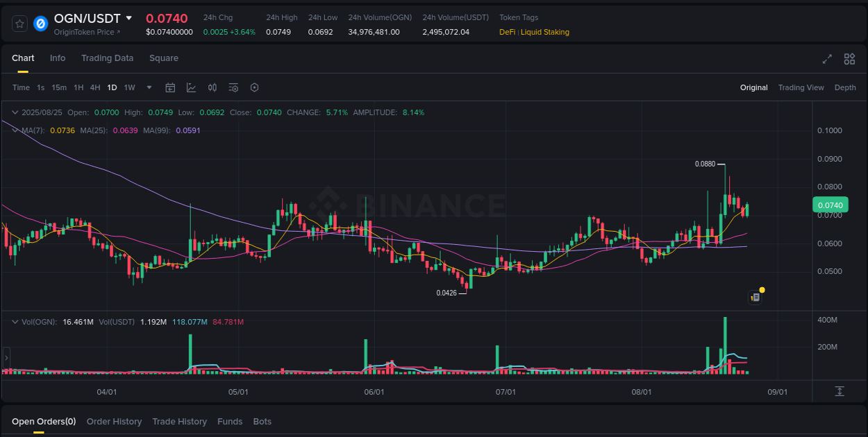Image resolution: width=868 pixels, height=437 pixels.
Task: Collapse the volume indicator panel chevron
Action: point(15,322)
